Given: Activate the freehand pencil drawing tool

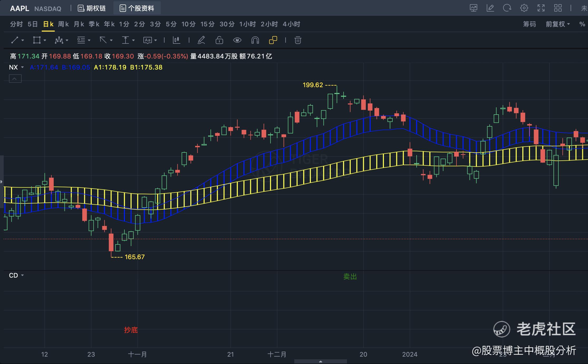Looking at the screenshot, I should pyautogui.click(x=201, y=40).
